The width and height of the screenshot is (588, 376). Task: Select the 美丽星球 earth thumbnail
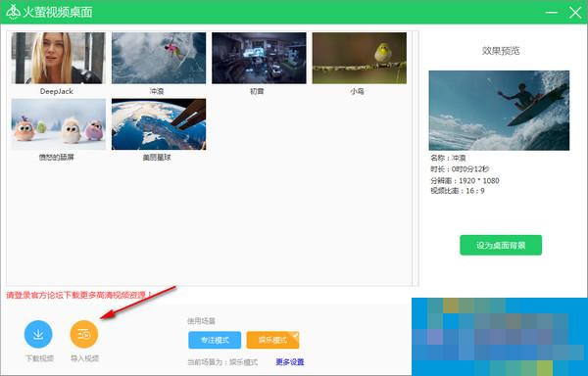click(159, 124)
